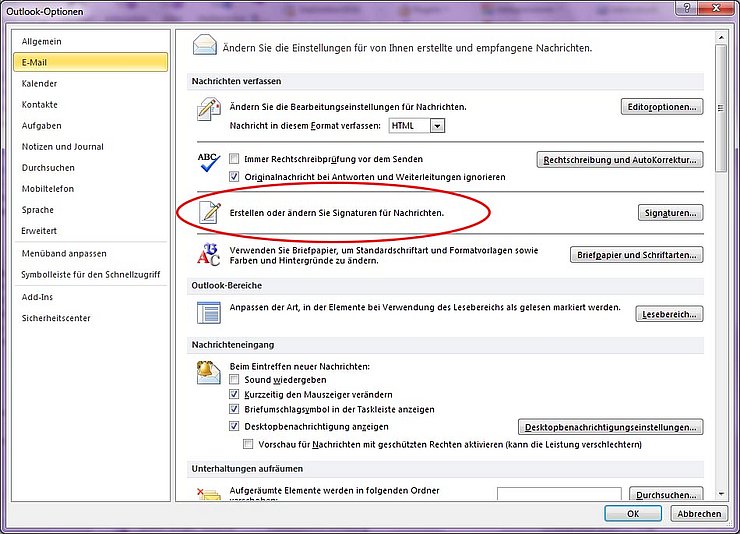Go to Aufgaben options
This screenshot has height=534, width=740.
[91, 125]
